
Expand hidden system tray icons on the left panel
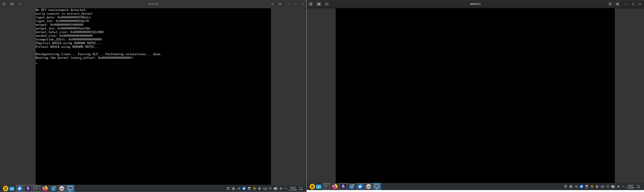coord(286,188)
